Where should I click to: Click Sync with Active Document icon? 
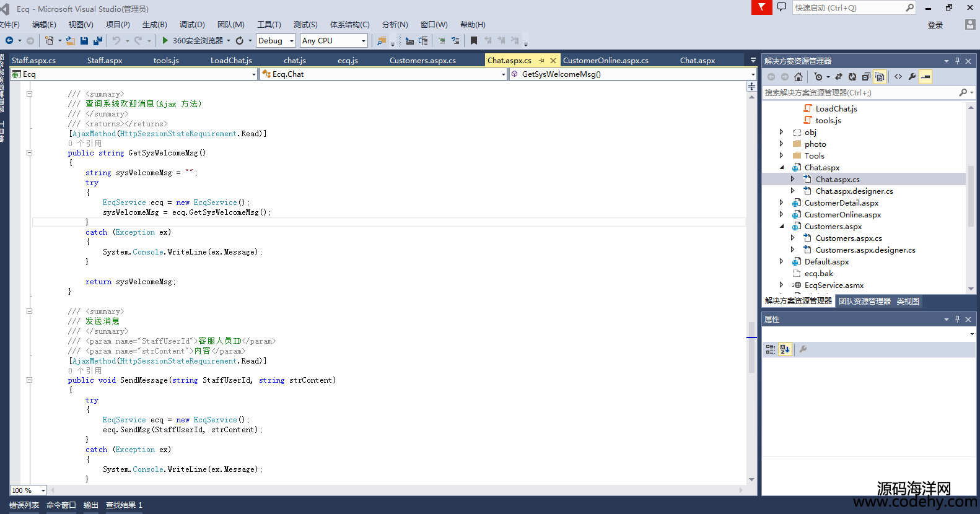(x=839, y=77)
